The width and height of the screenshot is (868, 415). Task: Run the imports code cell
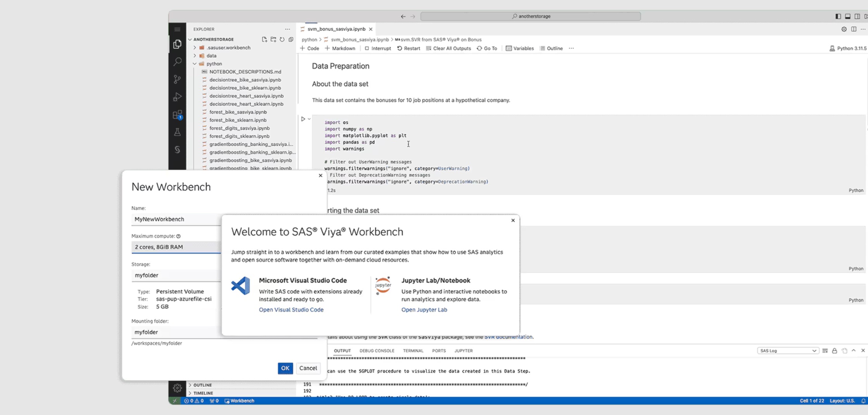303,119
